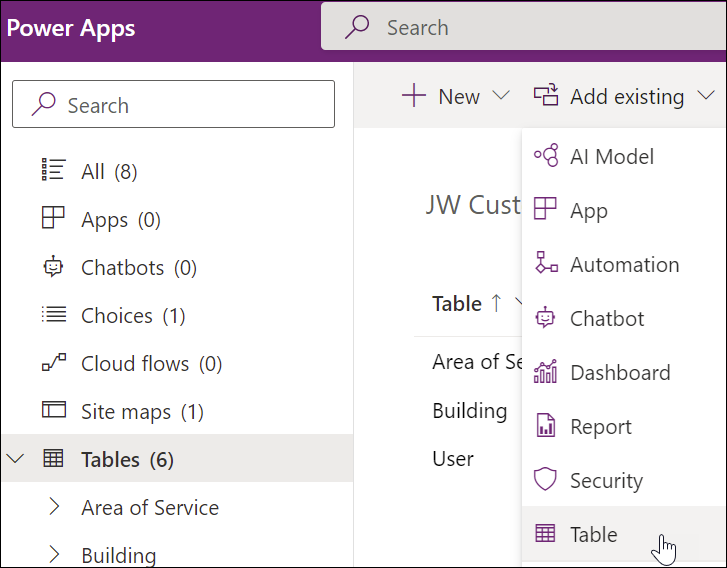Click the Table icon in the dropdown menu

pyautogui.click(x=545, y=533)
